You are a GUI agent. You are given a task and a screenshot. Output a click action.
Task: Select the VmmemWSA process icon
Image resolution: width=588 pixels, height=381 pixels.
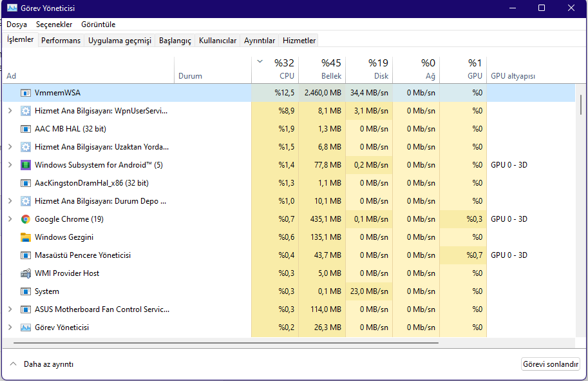click(x=26, y=93)
